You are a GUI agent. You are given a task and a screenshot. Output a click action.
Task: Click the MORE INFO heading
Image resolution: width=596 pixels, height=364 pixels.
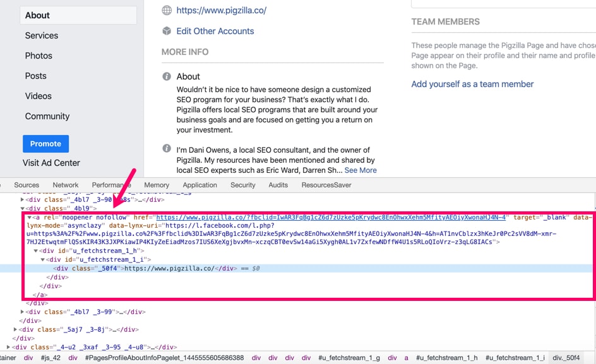[185, 52]
